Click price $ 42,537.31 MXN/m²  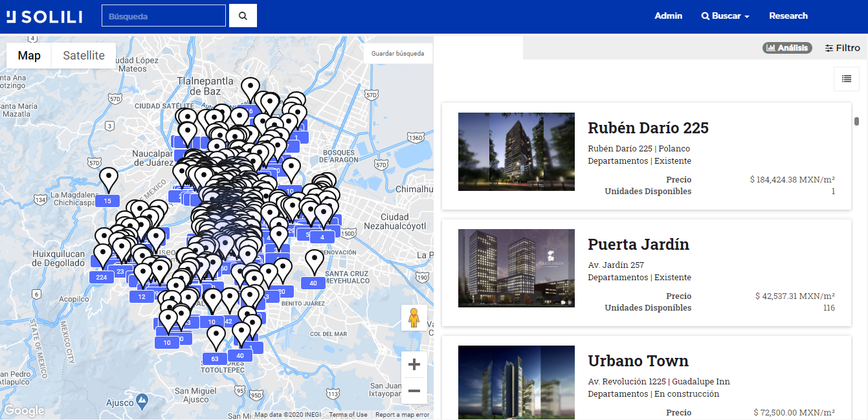click(x=795, y=296)
